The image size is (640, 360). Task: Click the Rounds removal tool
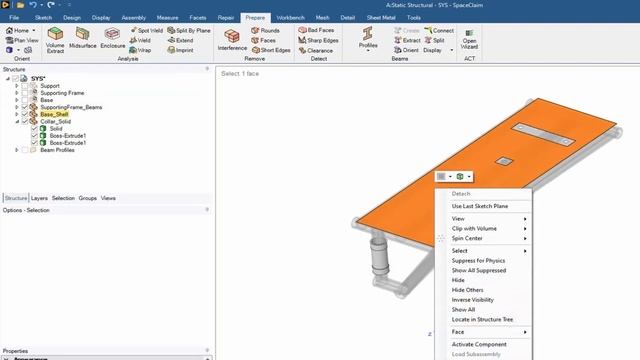pos(265,30)
